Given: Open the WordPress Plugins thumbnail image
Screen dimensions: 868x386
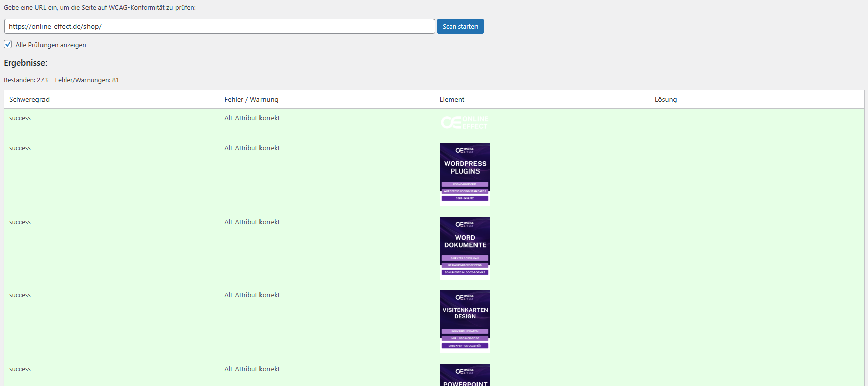Looking at the screenshot, I should pos(464,174).
